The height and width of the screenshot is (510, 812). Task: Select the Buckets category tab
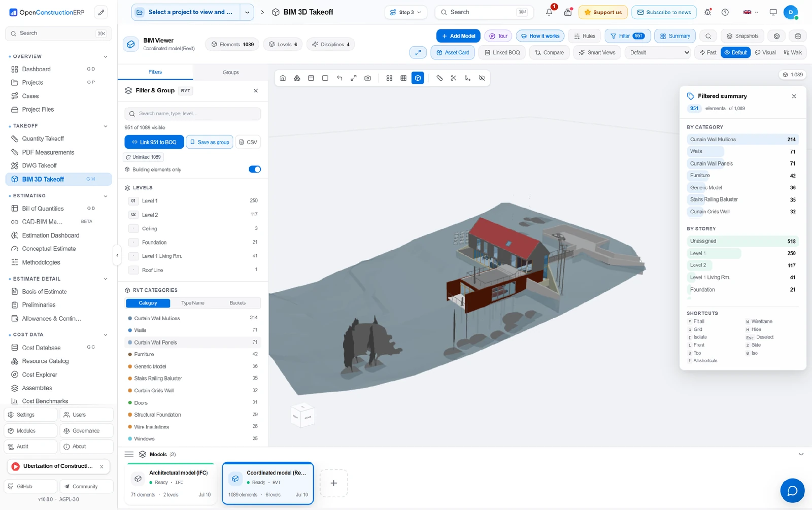click(238, 303)
